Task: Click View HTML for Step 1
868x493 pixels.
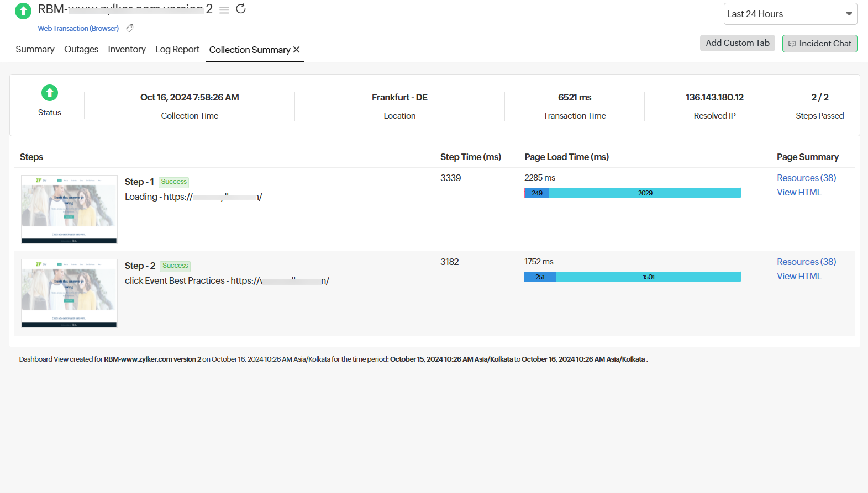Action: click(x=799, y=192)
